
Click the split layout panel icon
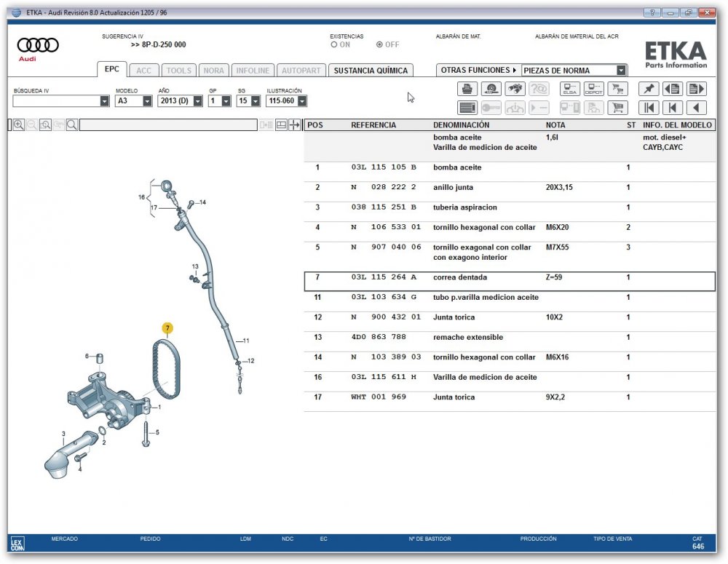click(x=281, y=125)
